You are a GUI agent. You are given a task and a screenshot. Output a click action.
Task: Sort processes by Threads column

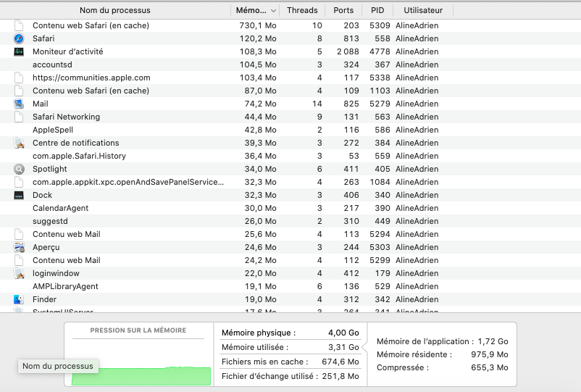[302, 11]
